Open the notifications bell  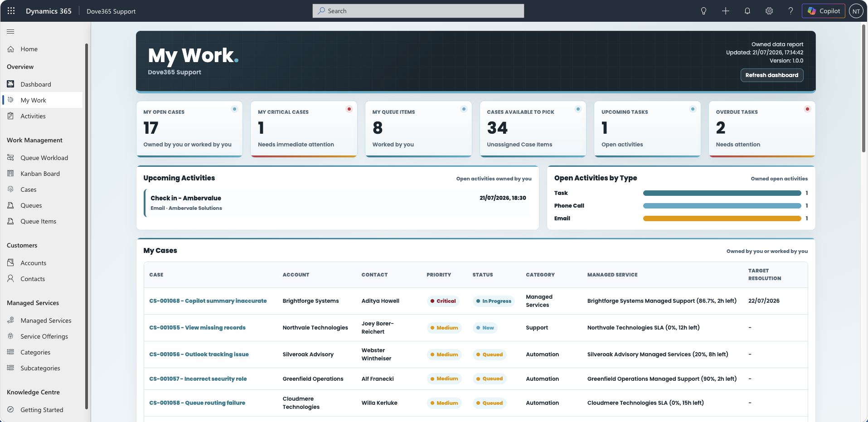click(x=747, y=11)
